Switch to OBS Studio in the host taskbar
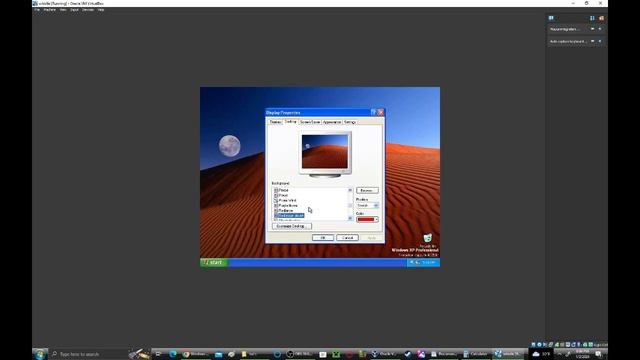 tap(300, 354)
